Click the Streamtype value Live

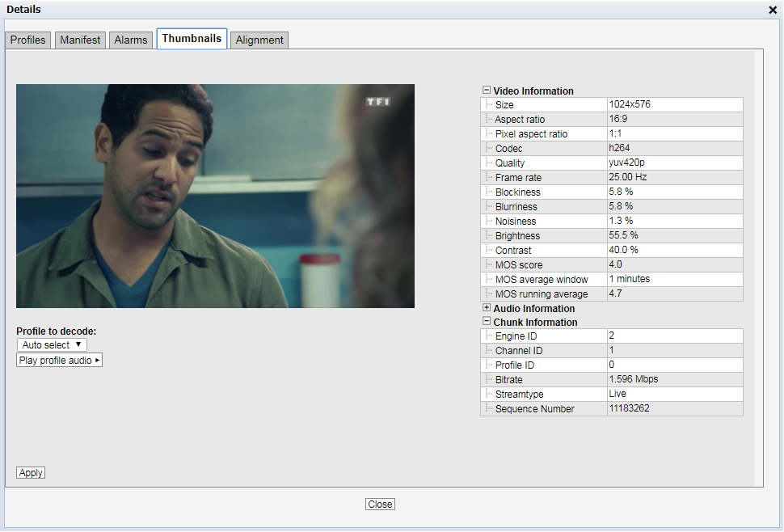point(618,394)
